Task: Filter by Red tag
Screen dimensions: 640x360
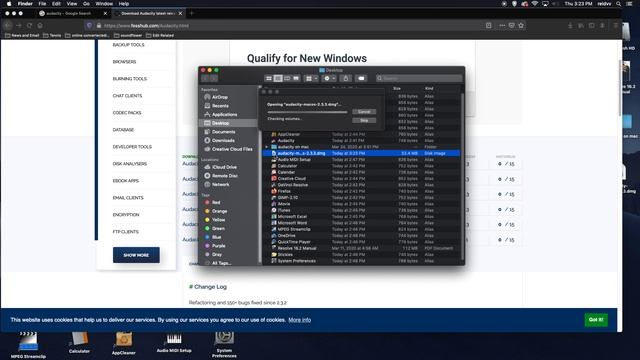Action: 216,202
